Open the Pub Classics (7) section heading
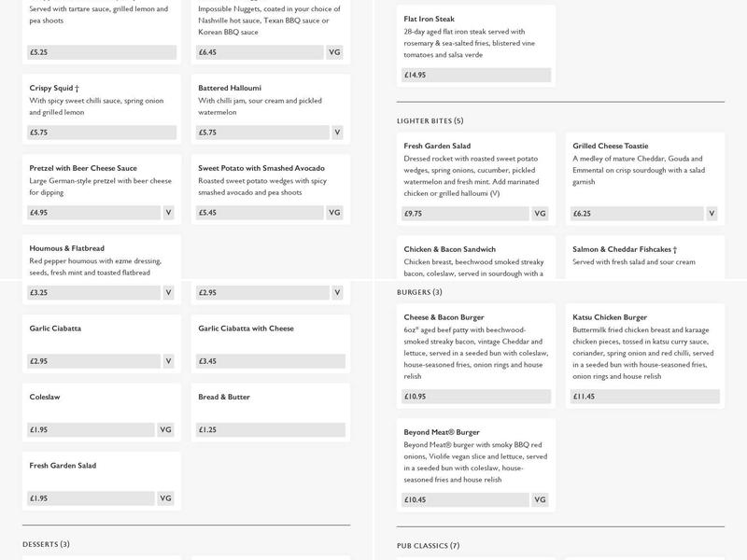The image size is (747, 560). pos(428,546)
